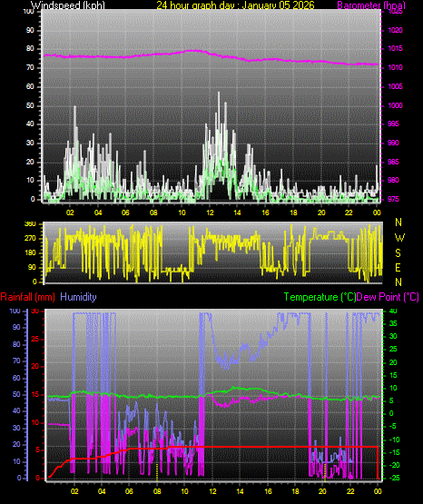This screenshot has width=423, height=504.
Task: Select the 985 barometer axis value
Action: pyautogui.click(x=393, y=162)
